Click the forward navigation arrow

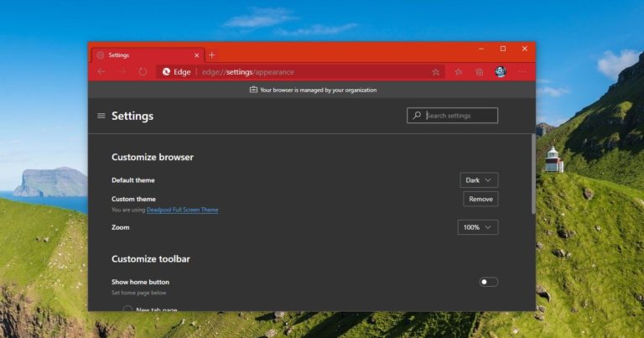click(x=122, y=72)
